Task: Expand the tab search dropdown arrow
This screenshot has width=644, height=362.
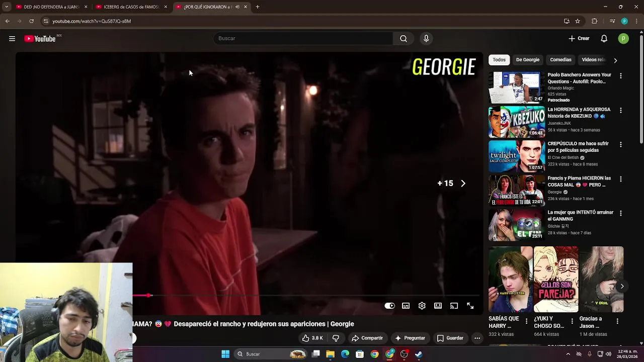Action: coord(7,7)
